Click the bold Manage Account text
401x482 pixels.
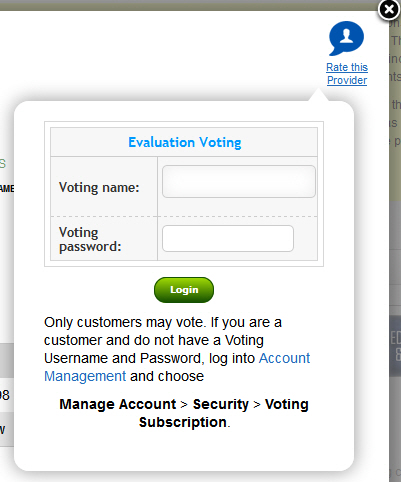[x=118, y=404]
